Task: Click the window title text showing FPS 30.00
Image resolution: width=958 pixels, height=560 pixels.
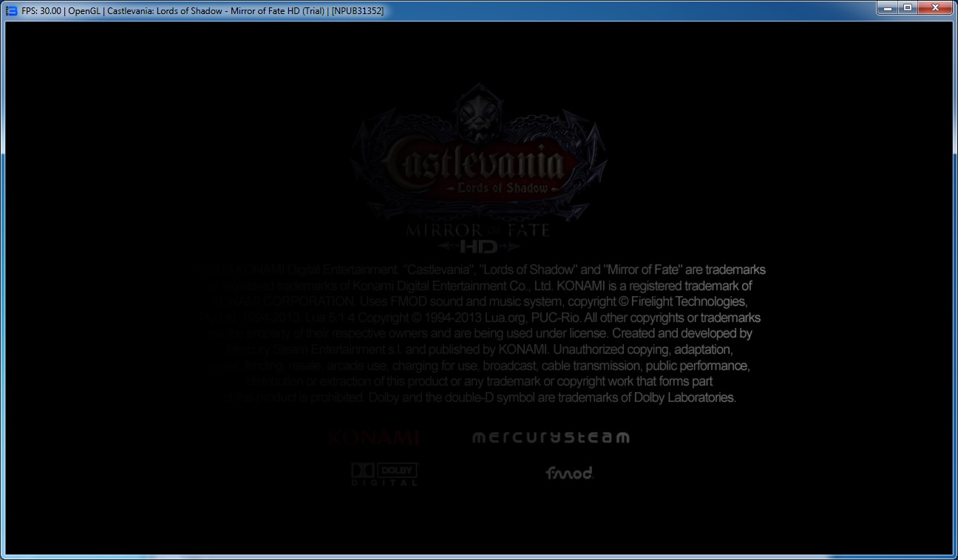Action: pos(203,11)
